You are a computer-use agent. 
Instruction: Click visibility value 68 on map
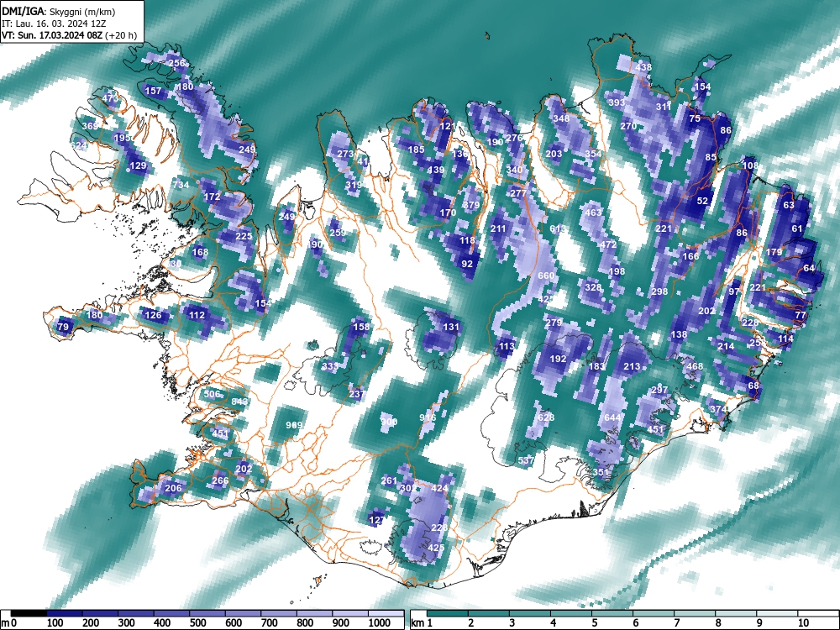coord(753,386)
